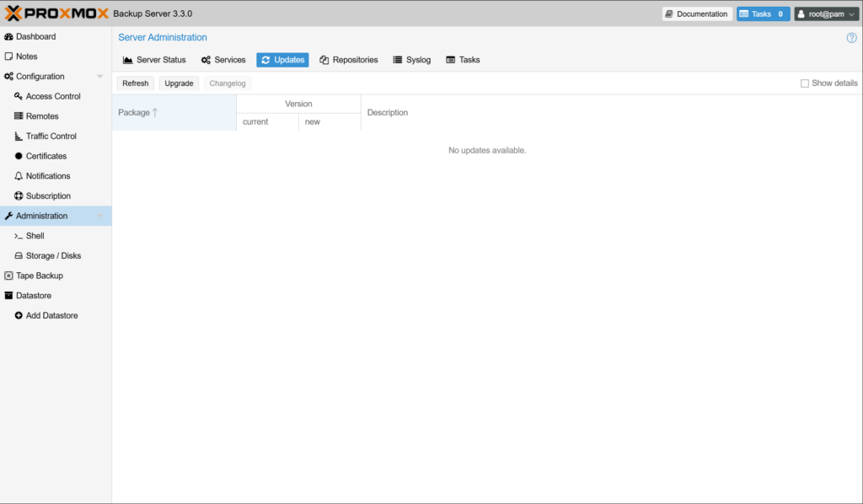
Task: Open the Syslog tab
Action: point(411,60)
